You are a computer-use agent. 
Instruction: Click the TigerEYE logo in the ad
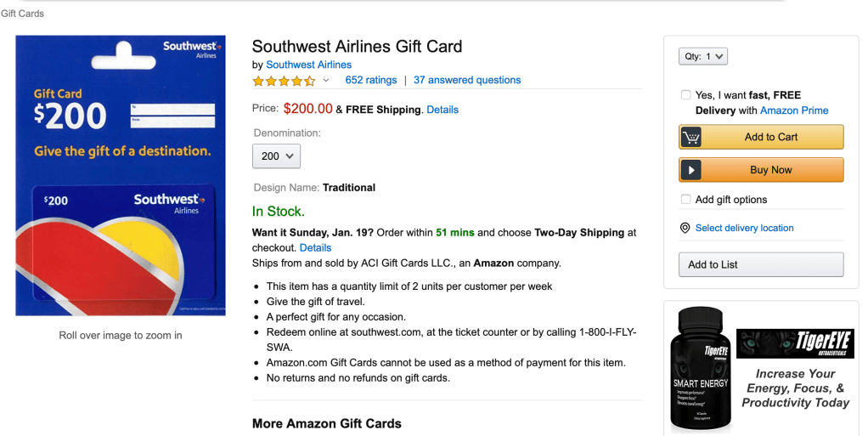pos(793,343)
